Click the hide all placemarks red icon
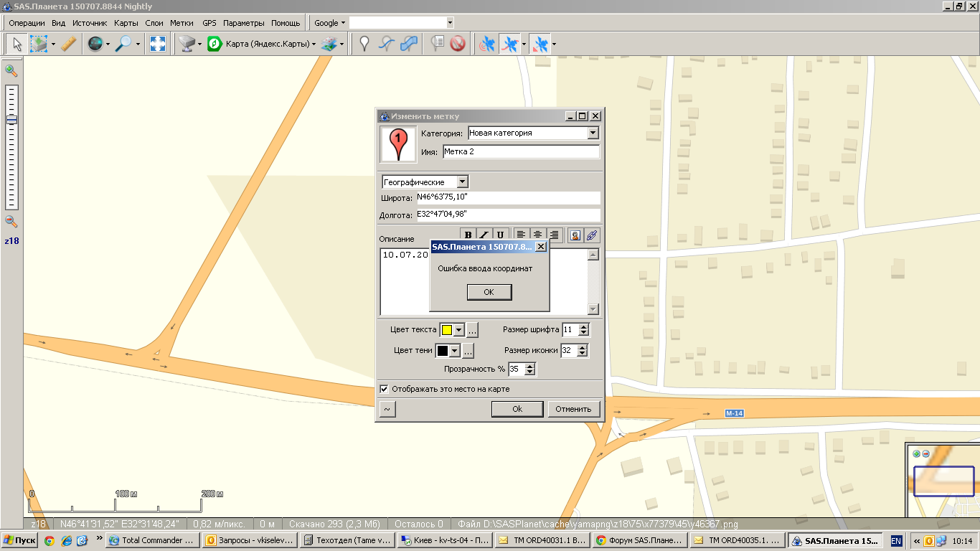Screen dimensions: 980x551 coord(458,44)
